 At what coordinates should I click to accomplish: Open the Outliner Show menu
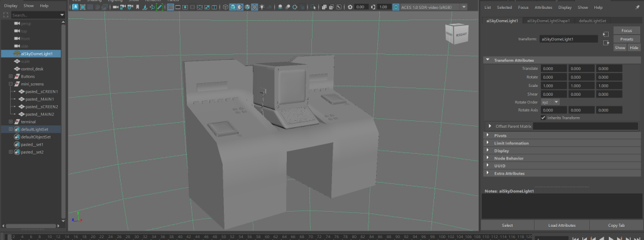[x=29, y=6]
